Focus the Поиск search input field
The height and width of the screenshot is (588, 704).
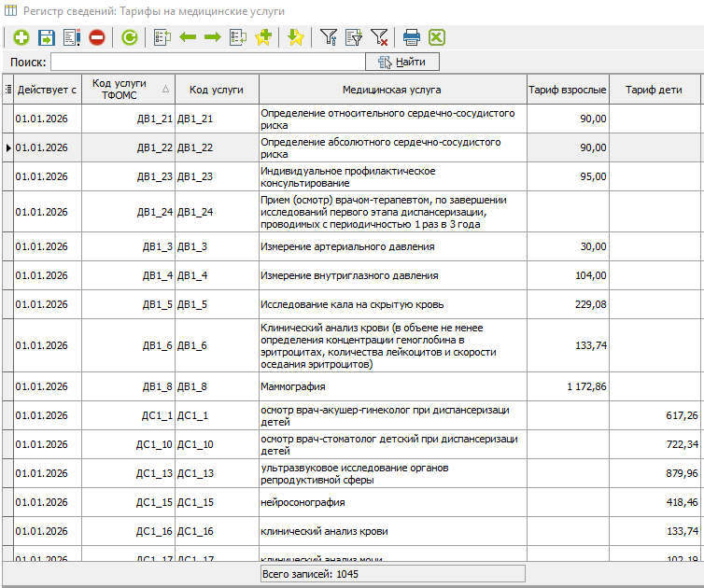208,62
